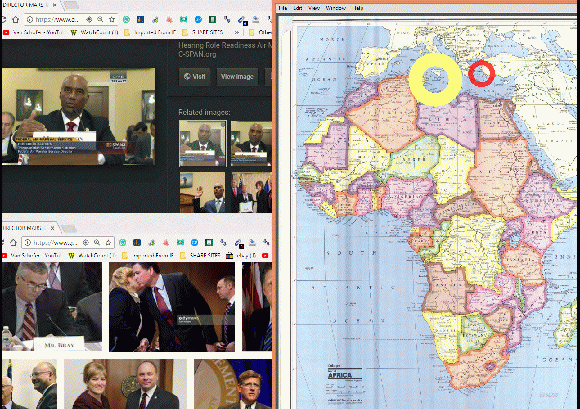580x409 pixels.
Task: Click the Home icon in the upper Chrome window
Action: click(x=16, y=19)
